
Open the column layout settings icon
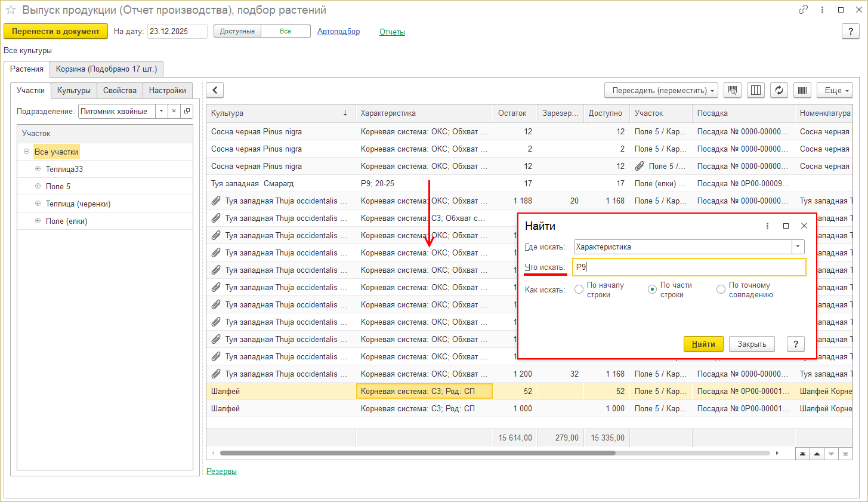756,91
